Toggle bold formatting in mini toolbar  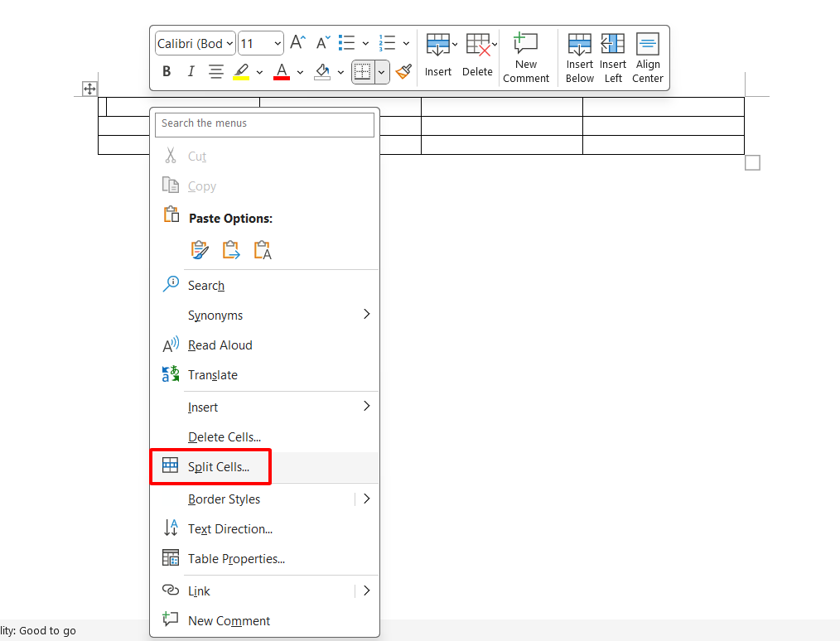point(167,72)
